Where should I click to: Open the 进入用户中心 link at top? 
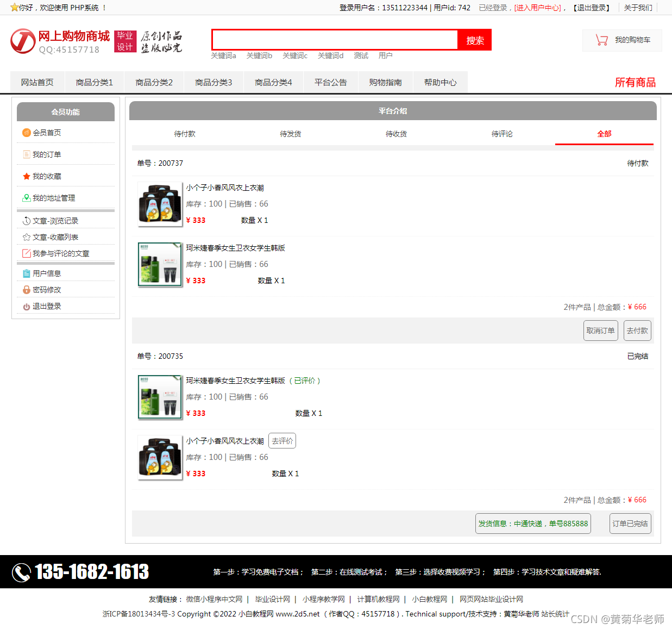(x=538, y=7)
